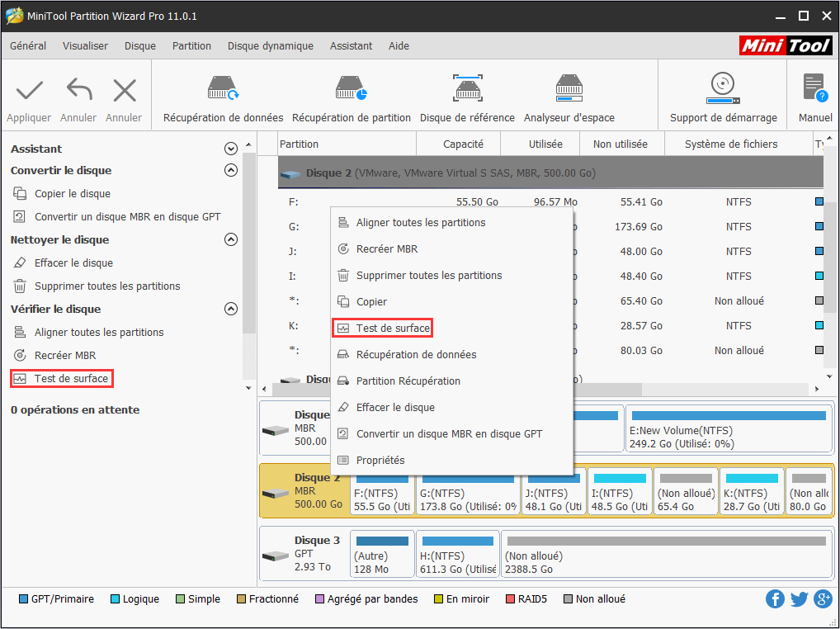Sort by Système de fichiers column header
Screen dimensions: 840x629
pyautogui.click(x=739, y=144)
